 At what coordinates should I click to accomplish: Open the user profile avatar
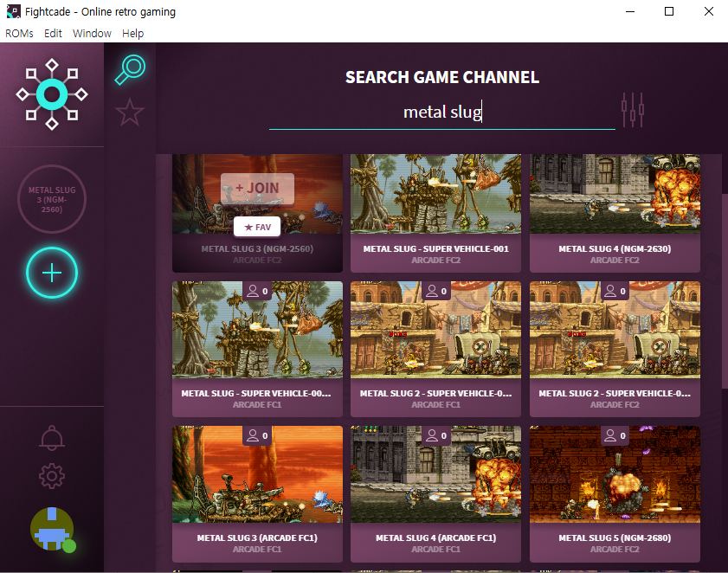[x=53, y=530]
